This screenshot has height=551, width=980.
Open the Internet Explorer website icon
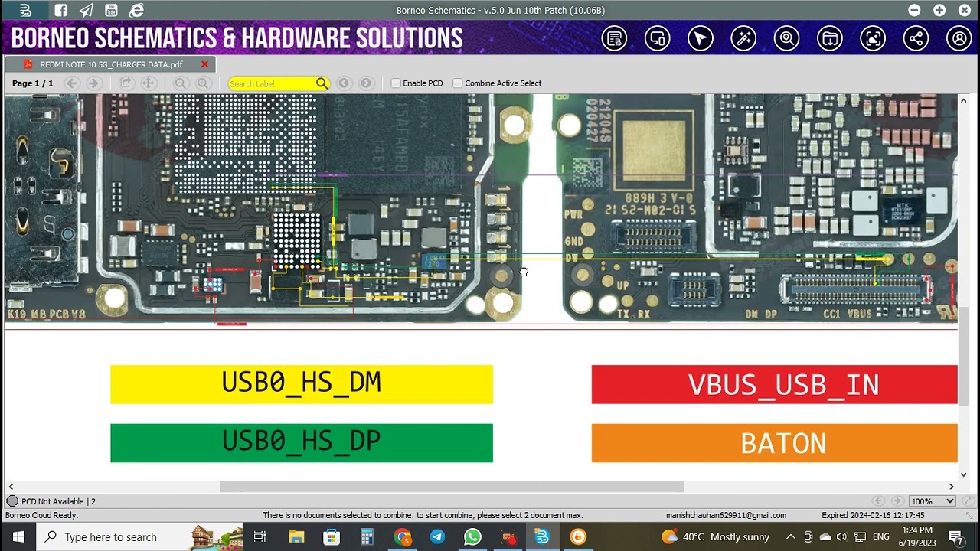137,10
